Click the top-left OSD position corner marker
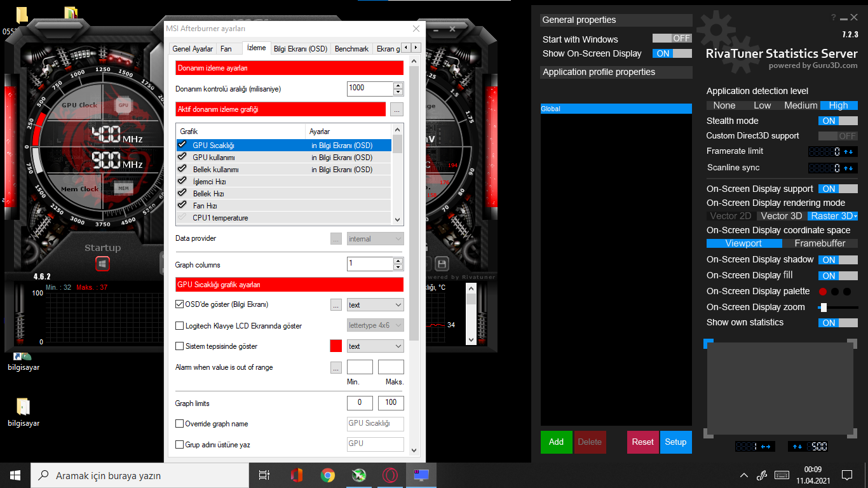The image size is (868, 488). coord(708,344)
